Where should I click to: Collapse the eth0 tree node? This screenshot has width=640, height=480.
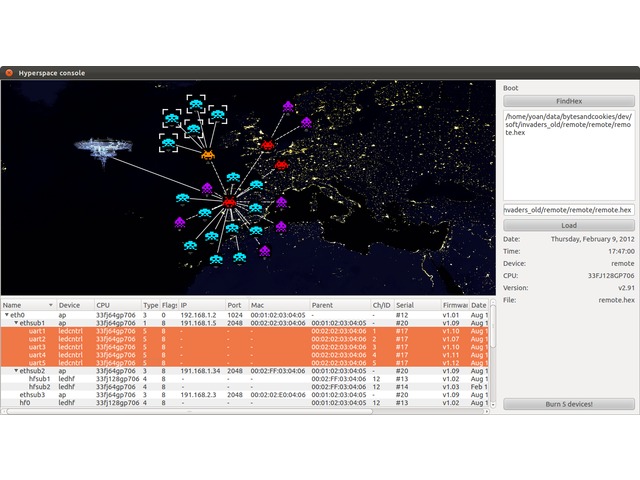pyautogui.click(x=5, y=315)
